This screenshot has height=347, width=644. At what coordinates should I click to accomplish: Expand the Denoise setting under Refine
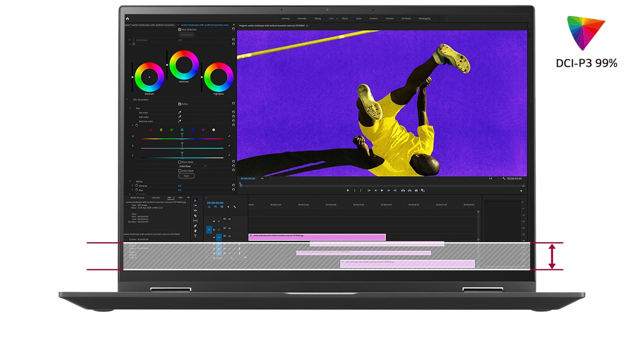coord(132,186)
